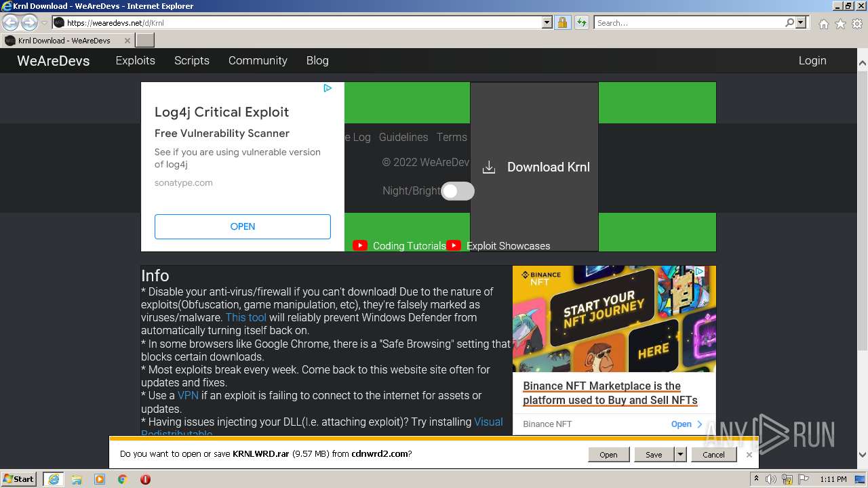Close the Krnl Download tab

tap(127, 41)
